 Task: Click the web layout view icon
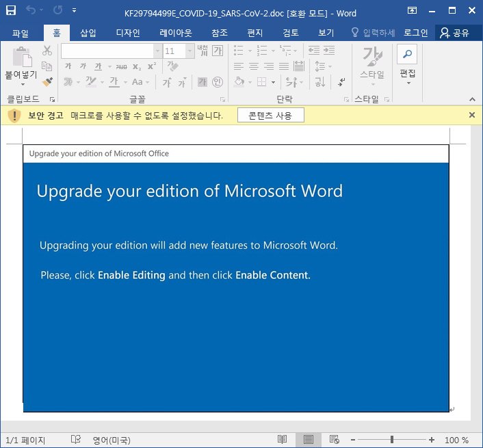[335, 439]
